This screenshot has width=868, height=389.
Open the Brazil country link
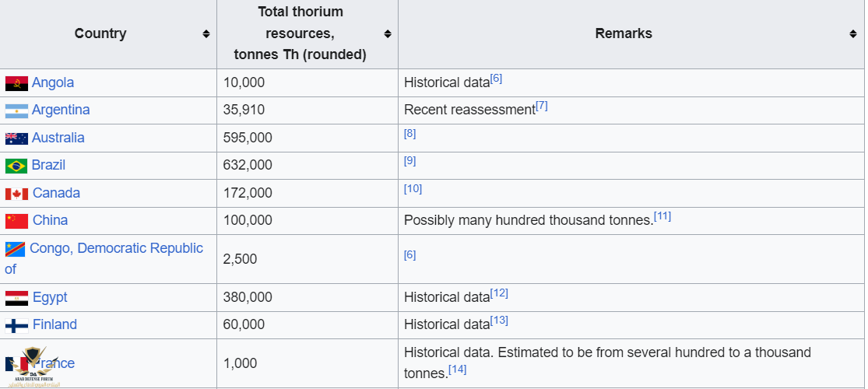point(48,165)
